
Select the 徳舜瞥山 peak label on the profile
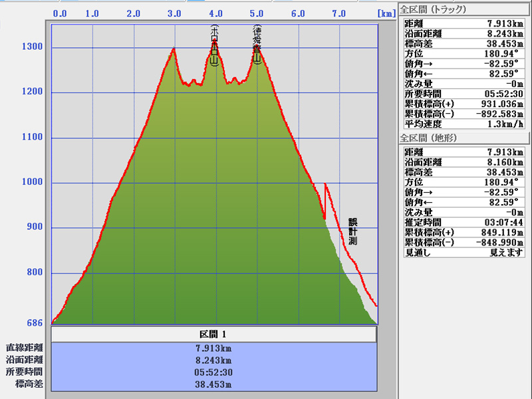pos(257,45)
